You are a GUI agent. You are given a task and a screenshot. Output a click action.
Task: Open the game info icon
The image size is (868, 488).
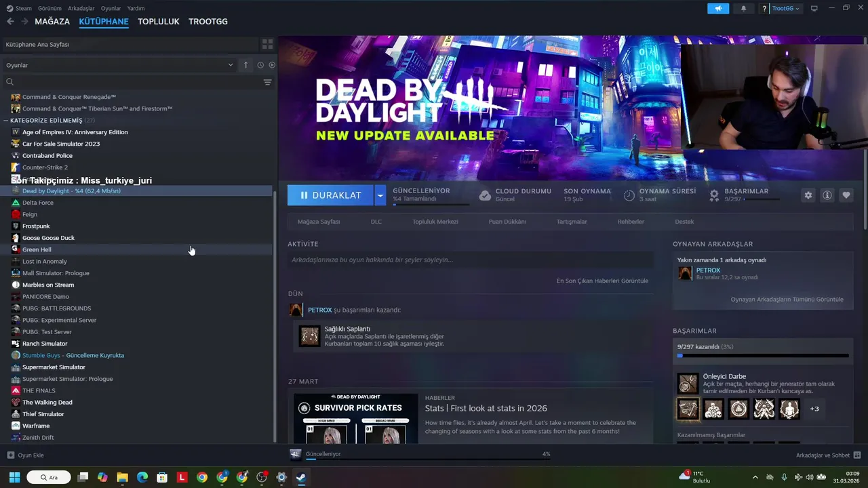[x=827, y=195]
